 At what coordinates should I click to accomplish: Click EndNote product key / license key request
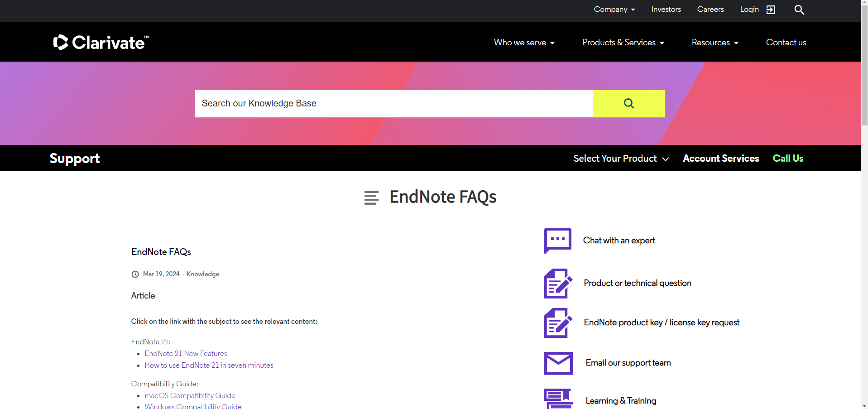tap(662, 322)
